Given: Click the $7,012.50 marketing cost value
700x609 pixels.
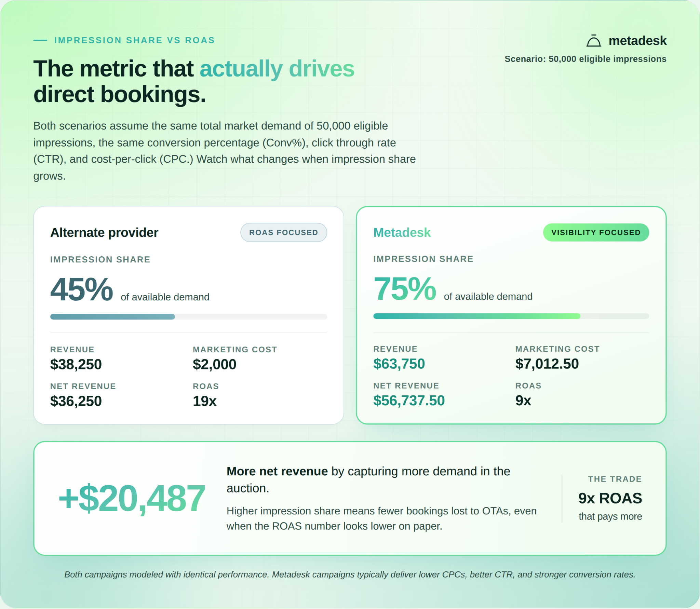Looking at the screenshot, I should (547, 364).
